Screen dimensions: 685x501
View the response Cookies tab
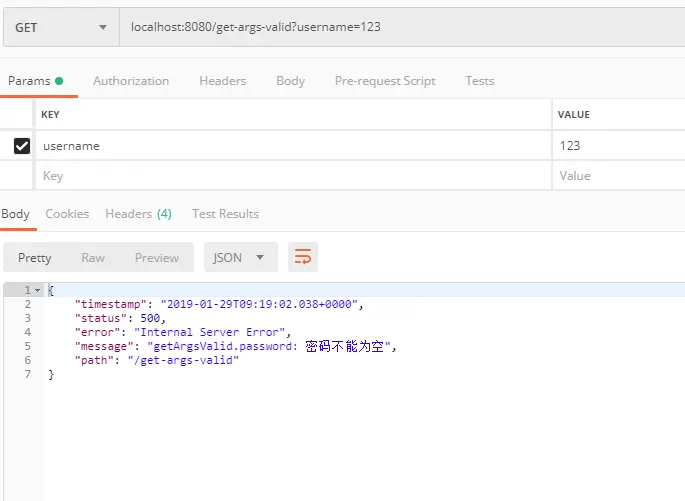tap(67, 214)
